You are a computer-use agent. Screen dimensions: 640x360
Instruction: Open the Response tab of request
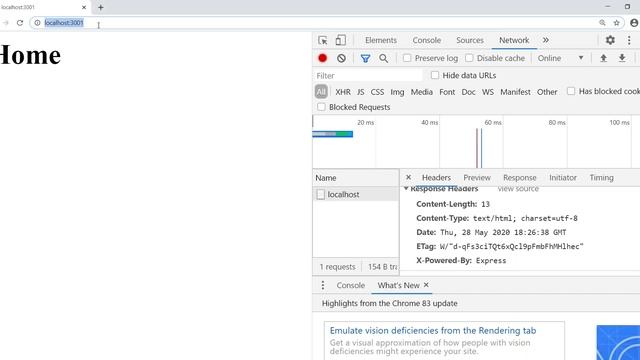(x=520, y=178)
